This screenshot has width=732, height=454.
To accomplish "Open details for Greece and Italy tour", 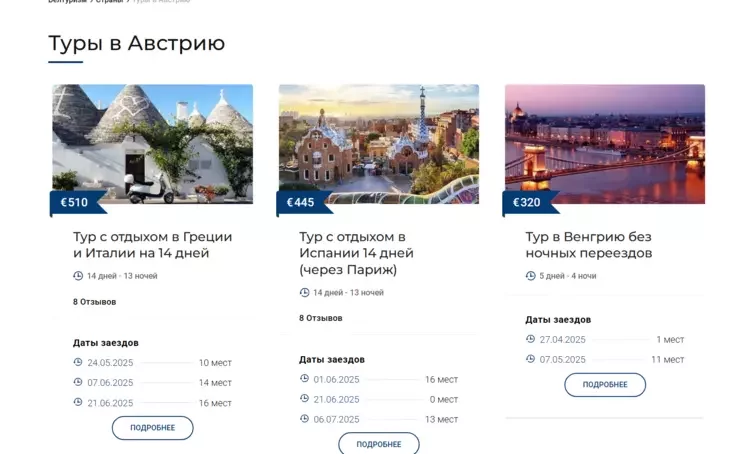I will pyautogui.click(x=152, y=428).
